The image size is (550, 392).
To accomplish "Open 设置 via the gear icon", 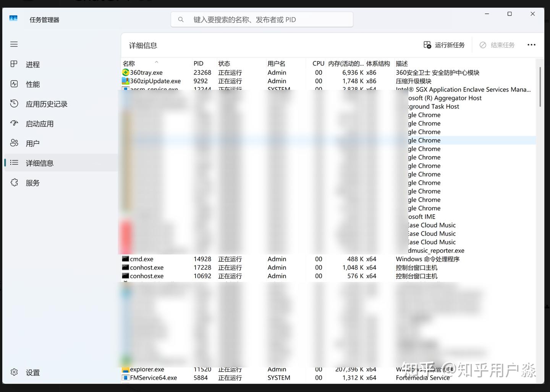I will (x=14, y=372).
